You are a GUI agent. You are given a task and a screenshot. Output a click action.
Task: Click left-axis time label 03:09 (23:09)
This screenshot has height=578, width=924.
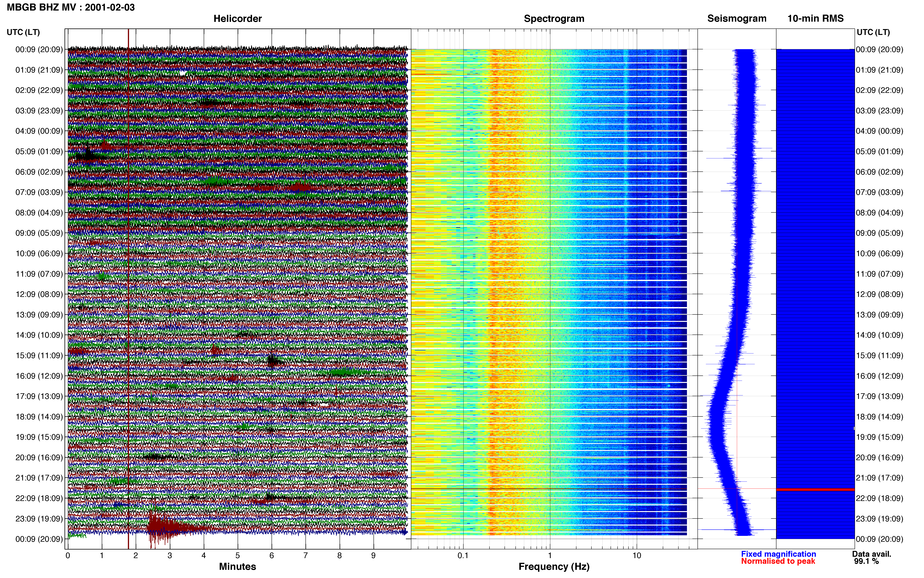39,111
